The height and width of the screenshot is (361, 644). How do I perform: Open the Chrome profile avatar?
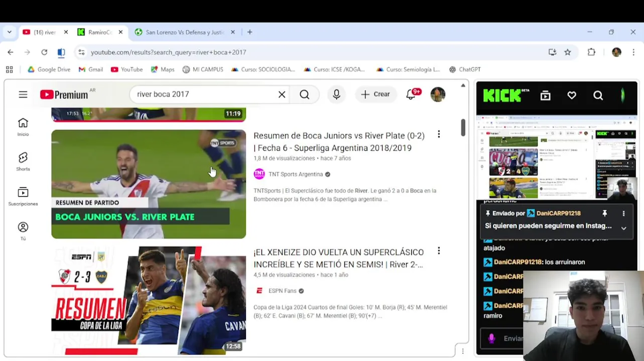(x=616, y=52)
